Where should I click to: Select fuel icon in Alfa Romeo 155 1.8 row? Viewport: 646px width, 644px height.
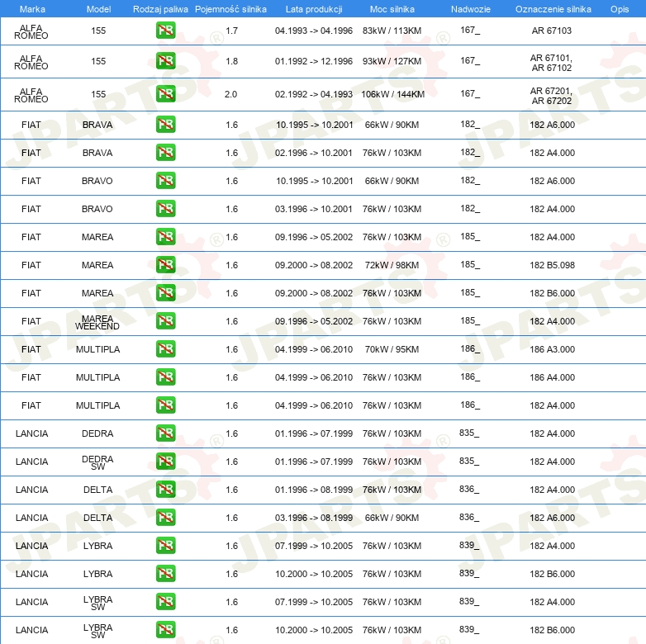pyautogui.click(x=165, y=61)
